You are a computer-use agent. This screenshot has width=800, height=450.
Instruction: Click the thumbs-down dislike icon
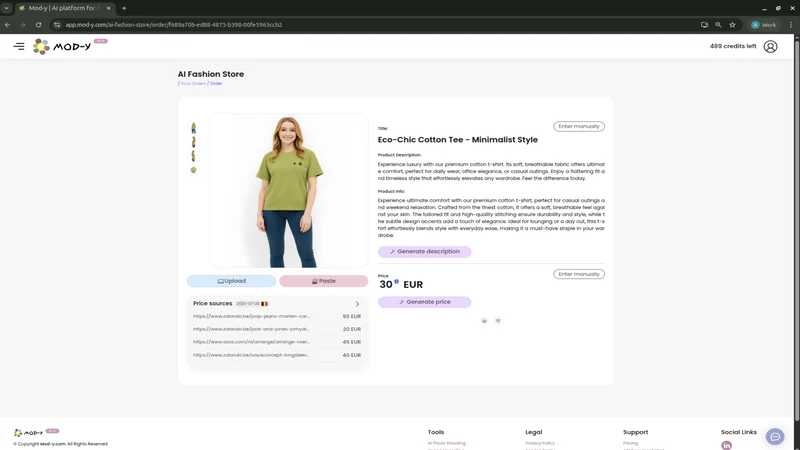[498, 321]
